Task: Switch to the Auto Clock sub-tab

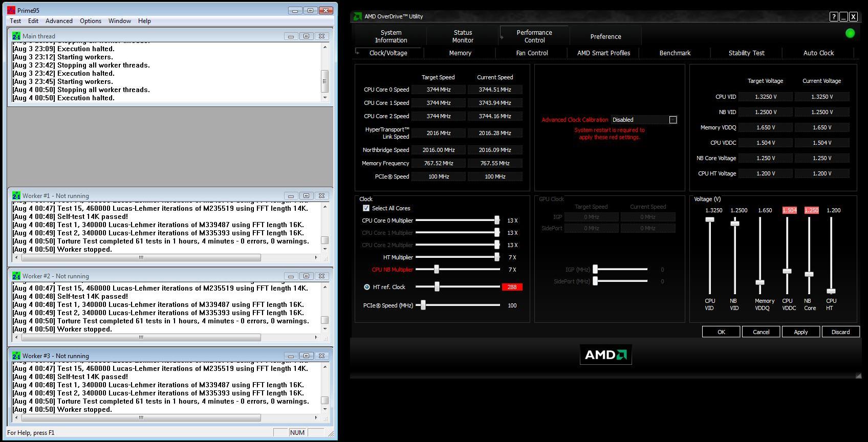Action: (x=818, y=53)
